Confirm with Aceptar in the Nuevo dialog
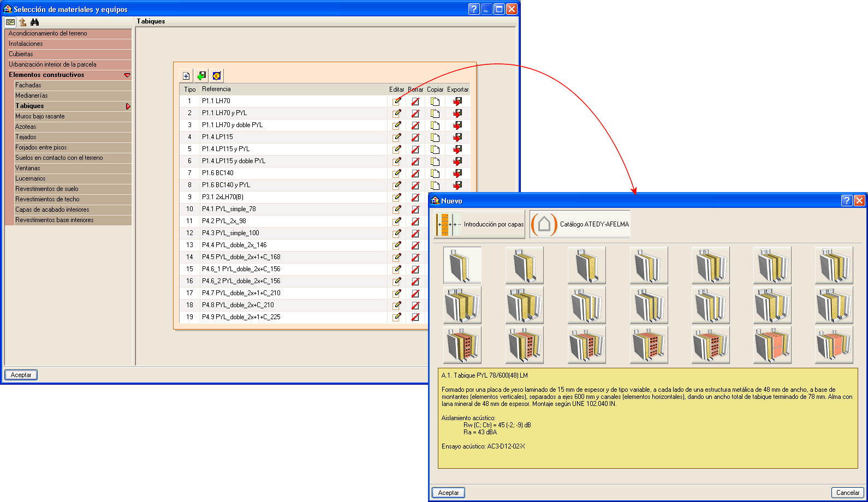The height and width of the screenshot is (502, 868). click(449, 493)
